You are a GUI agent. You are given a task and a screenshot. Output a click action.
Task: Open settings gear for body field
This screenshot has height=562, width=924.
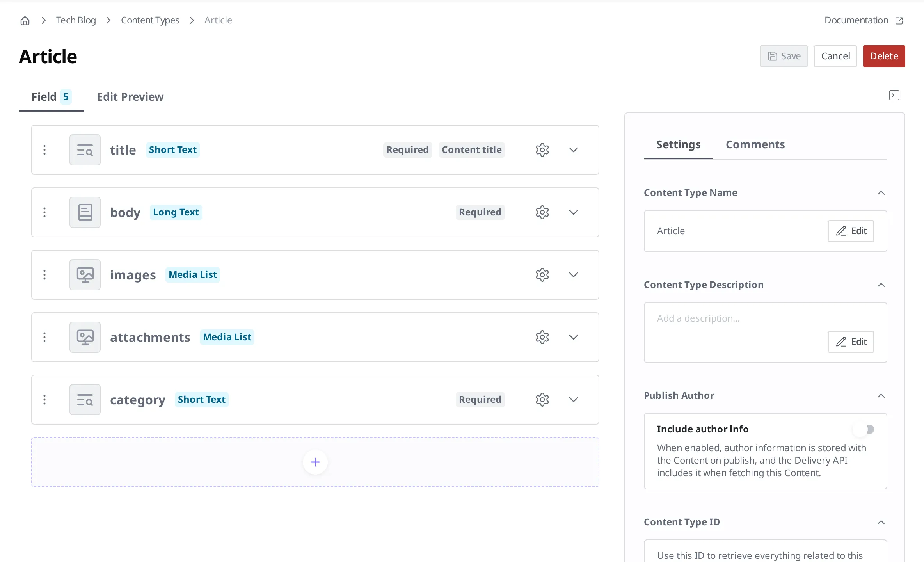point(542,212)
